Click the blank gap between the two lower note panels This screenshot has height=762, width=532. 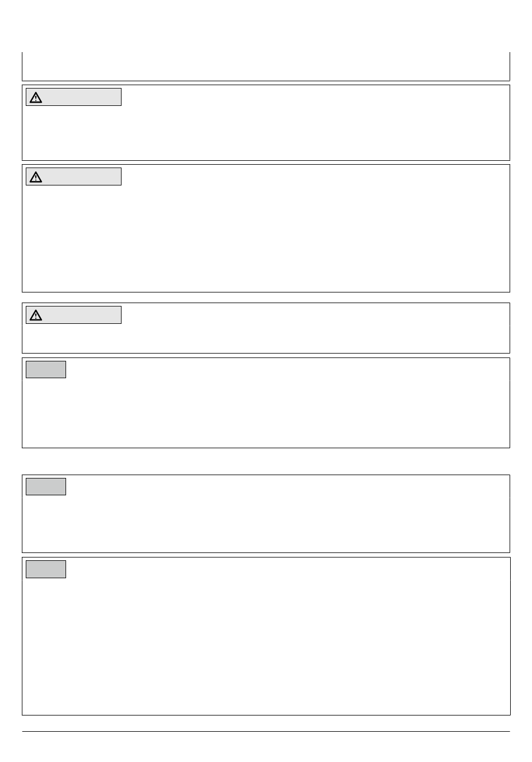click(x=266, y=555)
